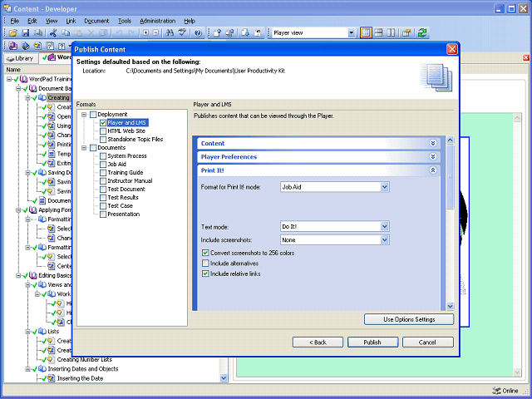Viewport: 532px width, 399px height.
Task: Expand Player Preferences section chevron
Action: tap(433, 157)
